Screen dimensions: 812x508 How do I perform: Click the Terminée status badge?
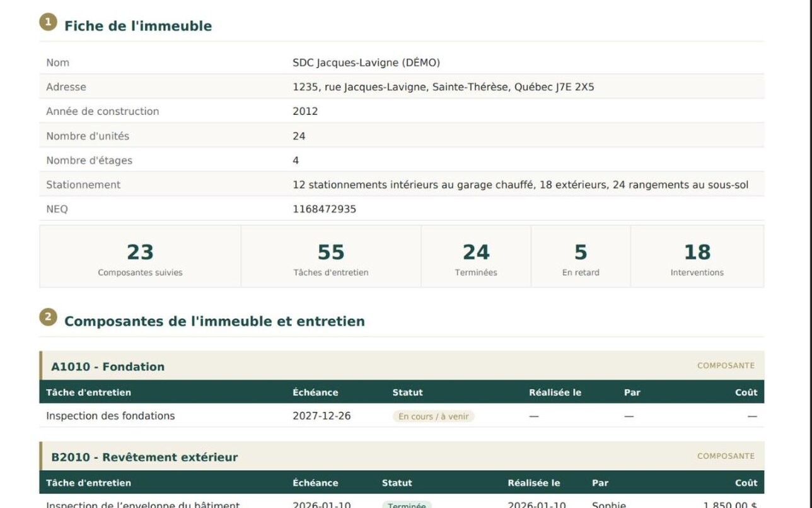pyautogui.click(x=407, y=505)
